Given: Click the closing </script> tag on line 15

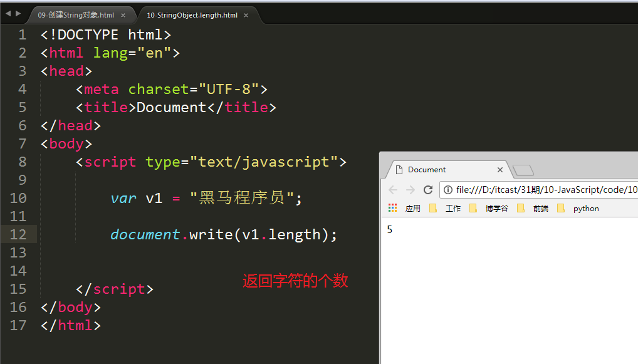Looking at the screenshot, I should (115, 289).
